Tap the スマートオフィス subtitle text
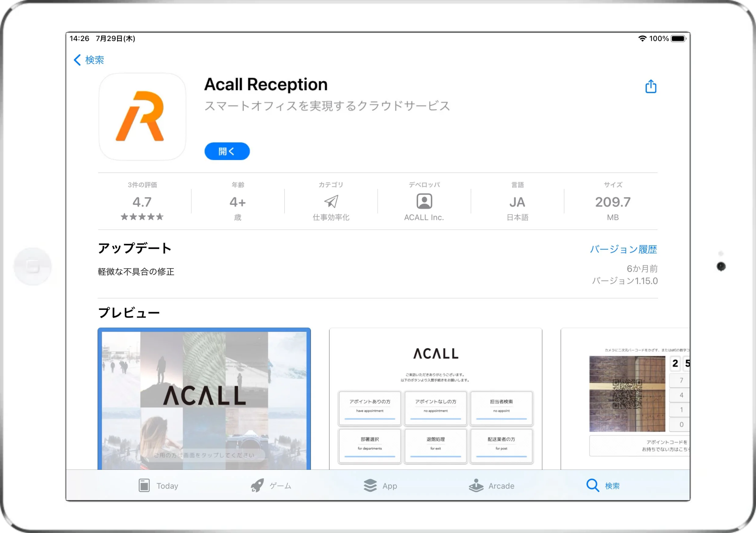 327,106
